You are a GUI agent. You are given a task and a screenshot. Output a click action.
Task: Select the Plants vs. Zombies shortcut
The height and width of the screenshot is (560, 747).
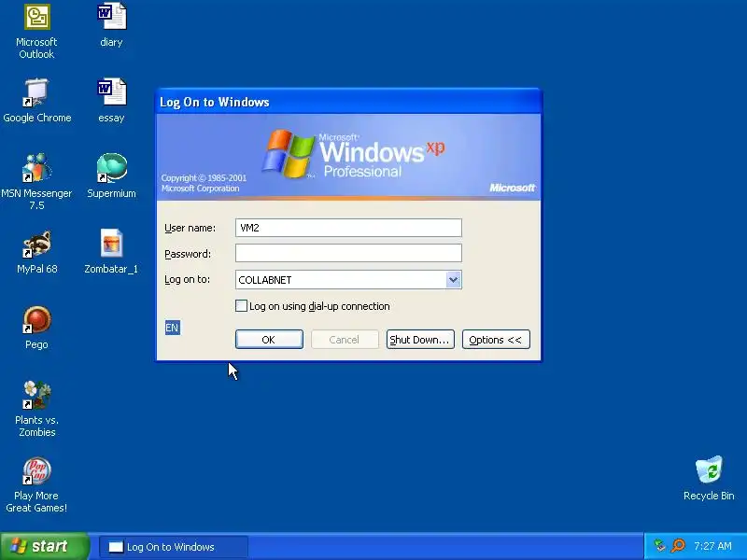point(36,395)
